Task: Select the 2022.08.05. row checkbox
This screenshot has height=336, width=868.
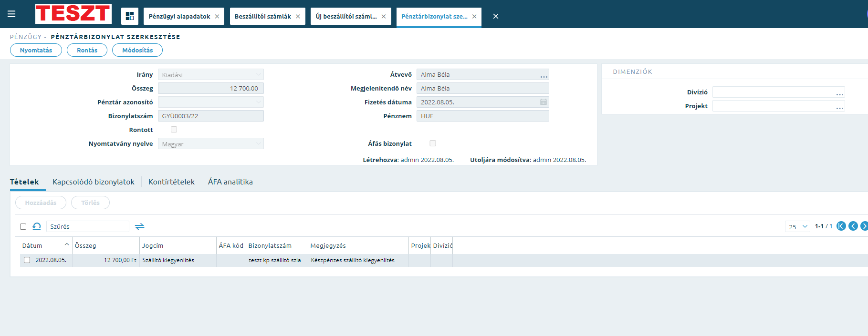Action: pos(27,260)
